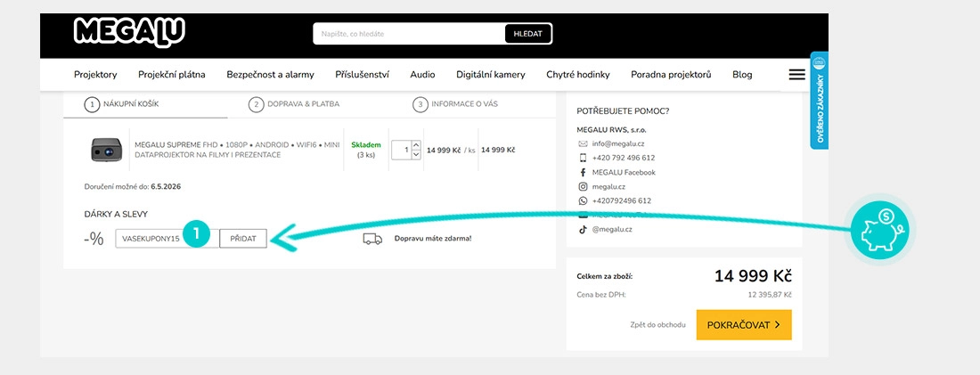Viewport: 980px width, 375px height.
Task: Open the Projekční plátna menu
Action: pyautogui.click(x=172, y=74)
